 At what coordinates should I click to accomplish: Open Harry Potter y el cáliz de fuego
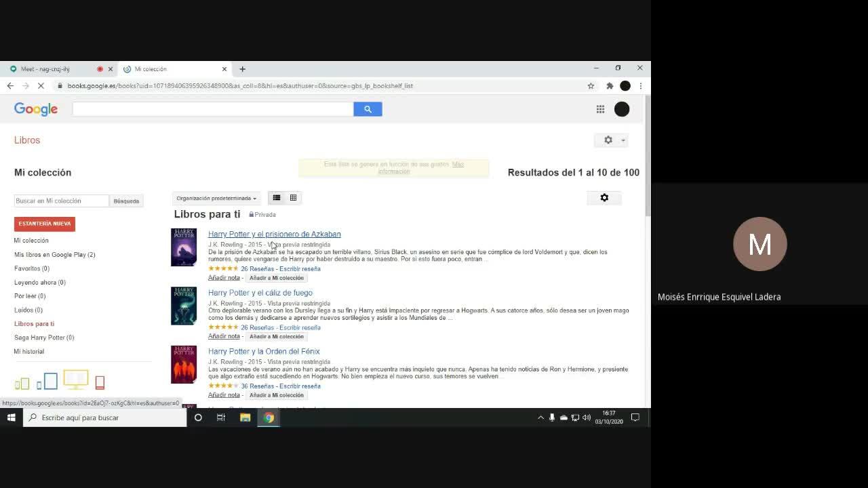pyautogui.click(x=260, y=293)
